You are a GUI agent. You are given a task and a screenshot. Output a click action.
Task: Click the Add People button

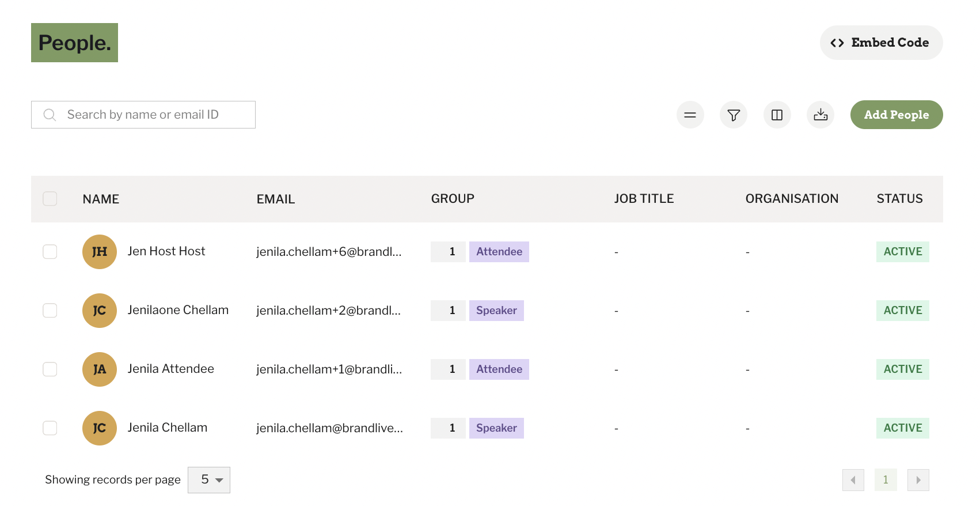[x=897, y=115]
